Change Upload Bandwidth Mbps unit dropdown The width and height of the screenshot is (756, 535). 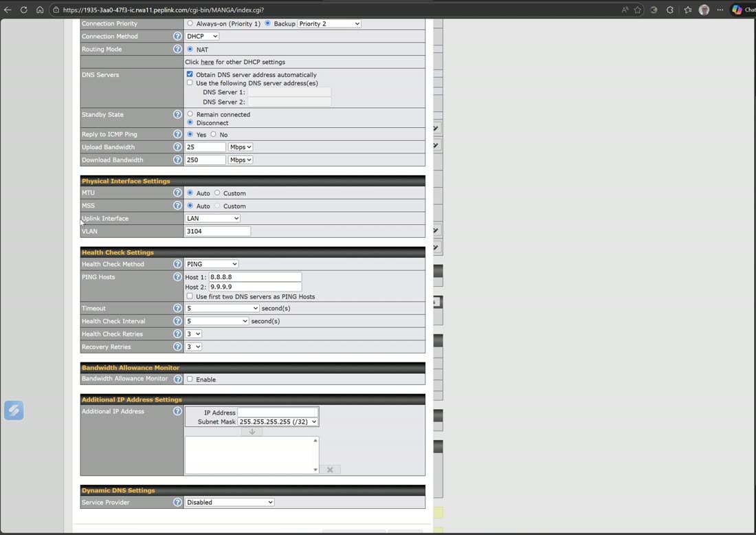pos(241,147)
